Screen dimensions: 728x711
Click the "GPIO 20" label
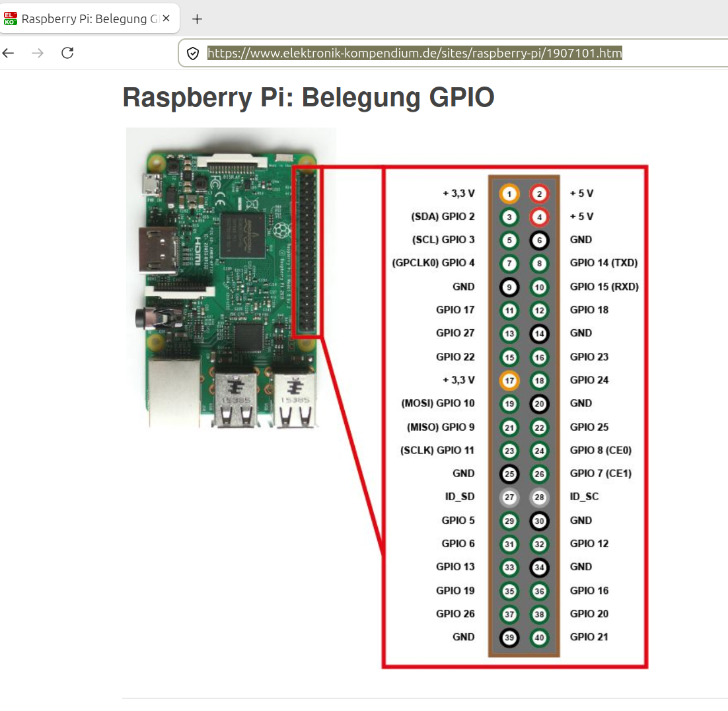589,613
